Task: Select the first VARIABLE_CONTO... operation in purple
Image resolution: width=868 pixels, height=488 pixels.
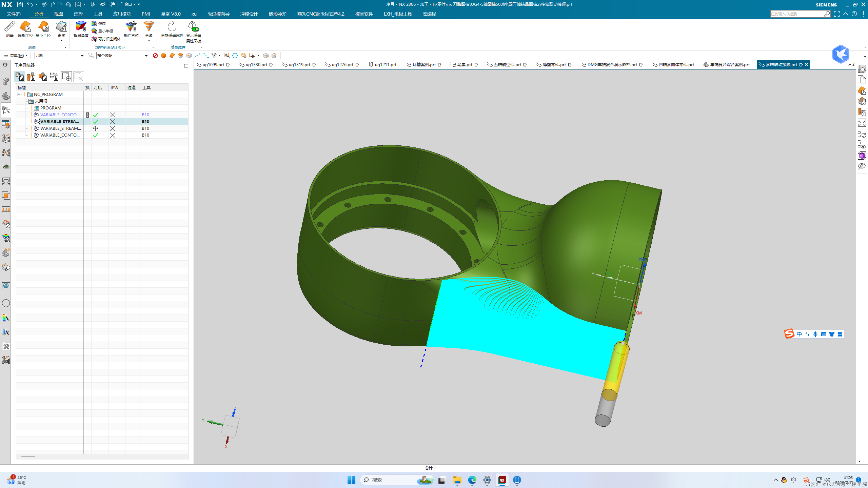Action: pos(60,115)
